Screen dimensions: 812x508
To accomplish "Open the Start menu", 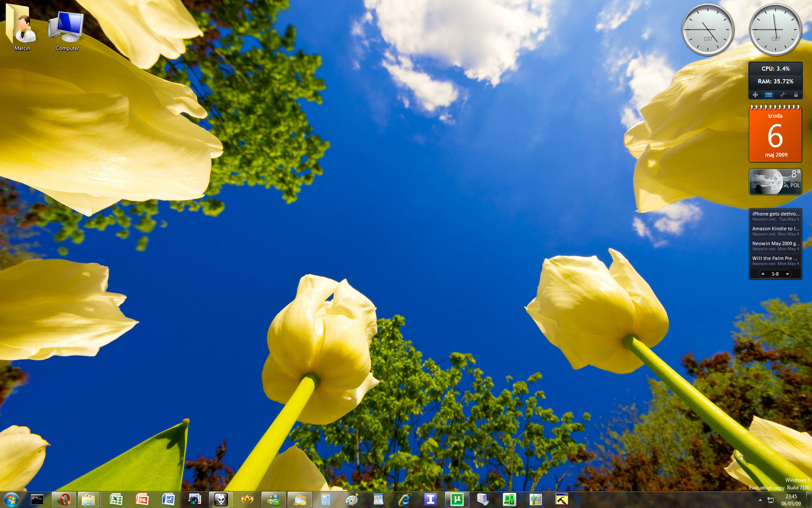I will coord(11,500).
